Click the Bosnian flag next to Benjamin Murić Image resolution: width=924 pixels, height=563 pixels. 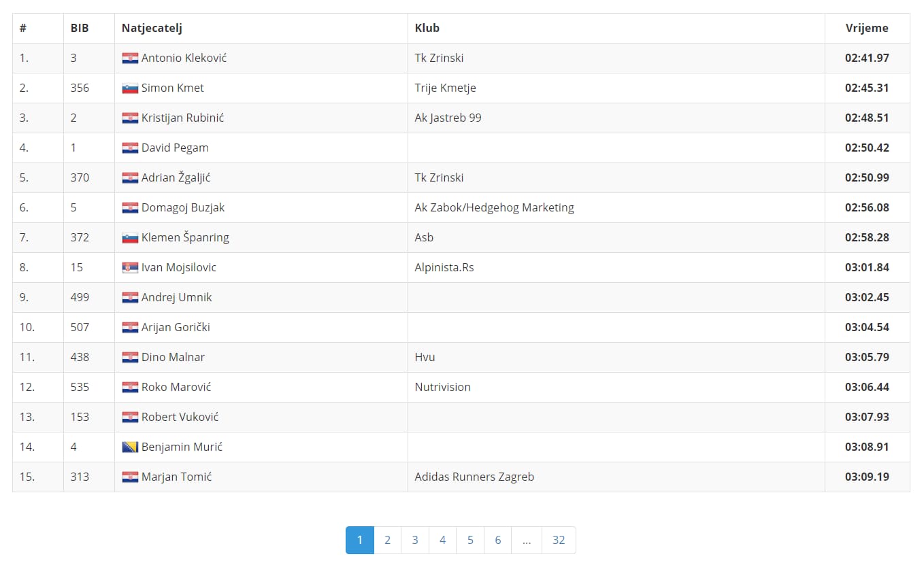[x=130, y=447]
